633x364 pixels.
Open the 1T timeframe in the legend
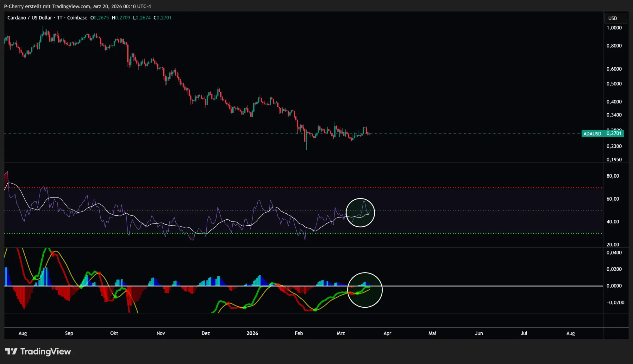pyautogui.click(x=60, y=18)
